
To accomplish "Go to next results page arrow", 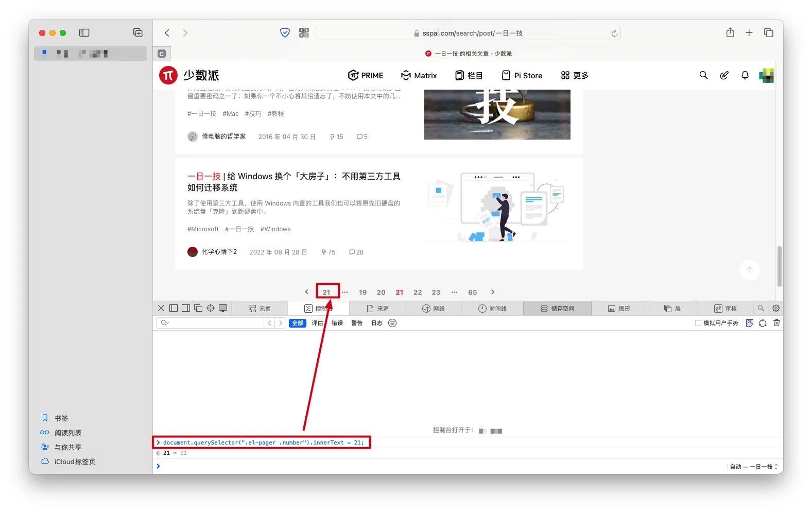I will coord(493,292).
